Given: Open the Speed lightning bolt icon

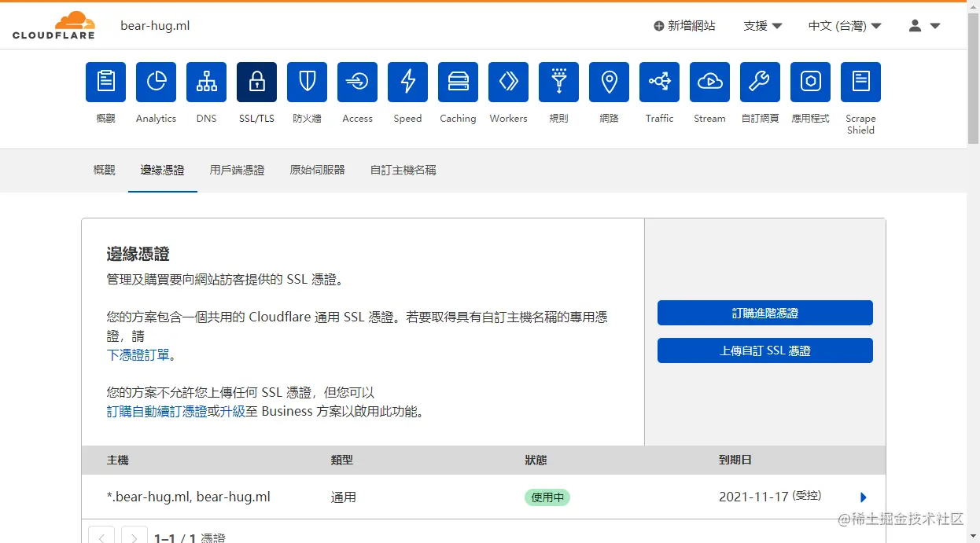Looking at the screenshot, I should [x=407, y=82].
